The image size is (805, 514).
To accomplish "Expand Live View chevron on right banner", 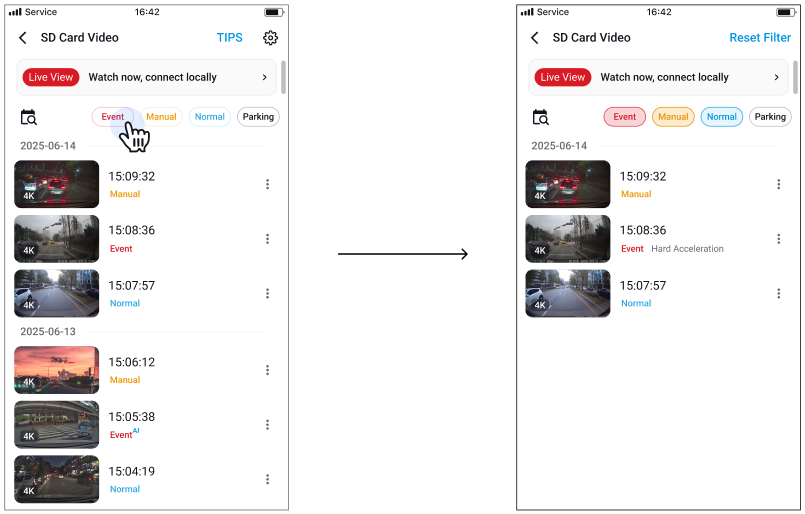I will (776, 77).
